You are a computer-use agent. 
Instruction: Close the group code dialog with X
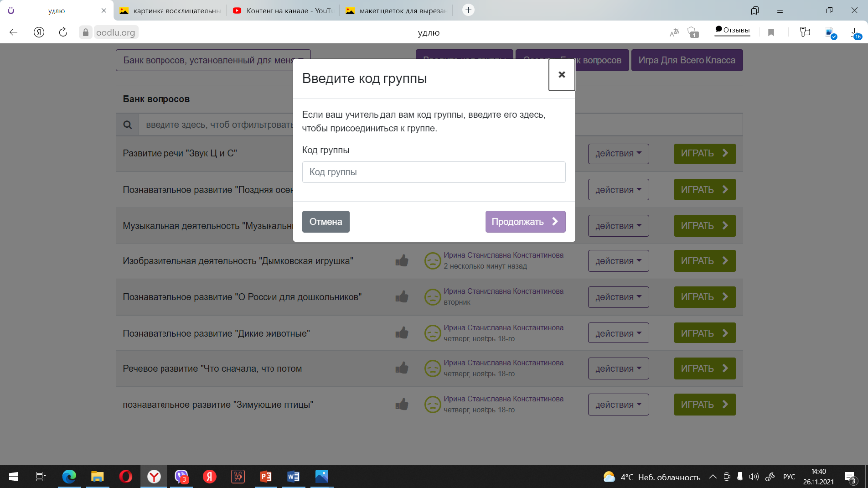point(561,75)
